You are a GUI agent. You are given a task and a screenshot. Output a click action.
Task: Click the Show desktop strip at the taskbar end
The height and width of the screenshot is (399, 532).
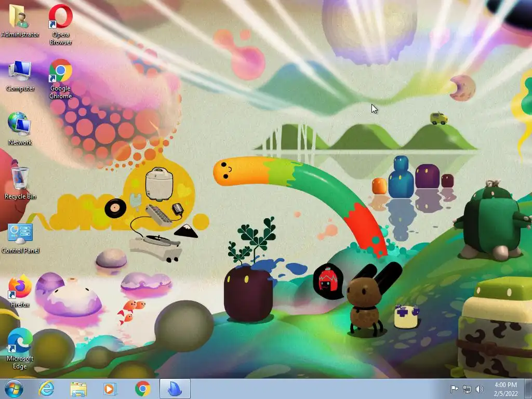[x=528, y=389]
